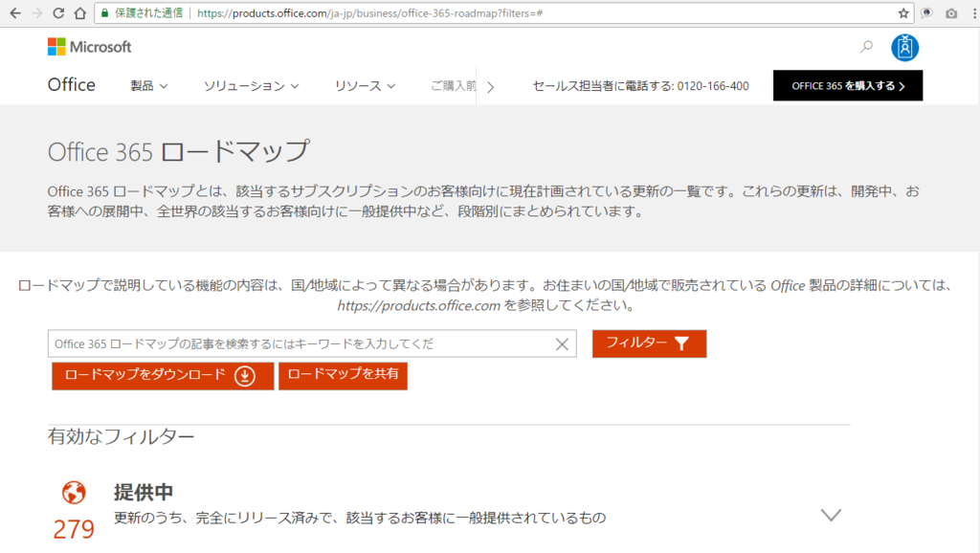The height and width of the screenshot is (553, 980).
Task: Click the https://products.office.com link in notice
Action: 419,305
